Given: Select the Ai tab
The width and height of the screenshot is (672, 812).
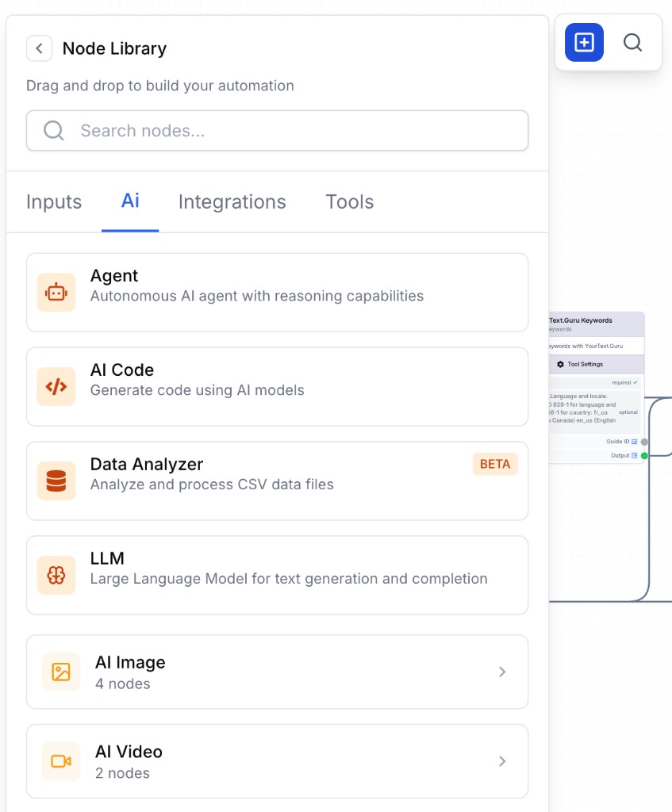Looking at the screenshot, I should 130,201.
